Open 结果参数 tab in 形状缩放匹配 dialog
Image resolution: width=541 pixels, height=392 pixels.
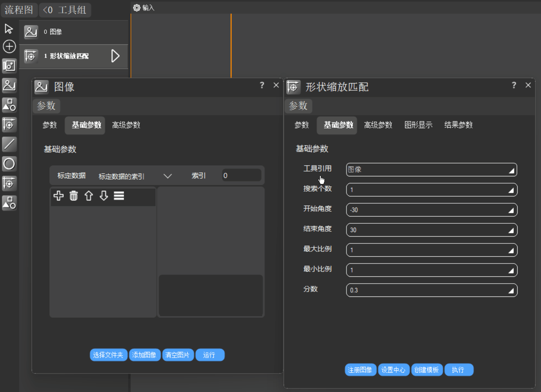pos(459,125)
